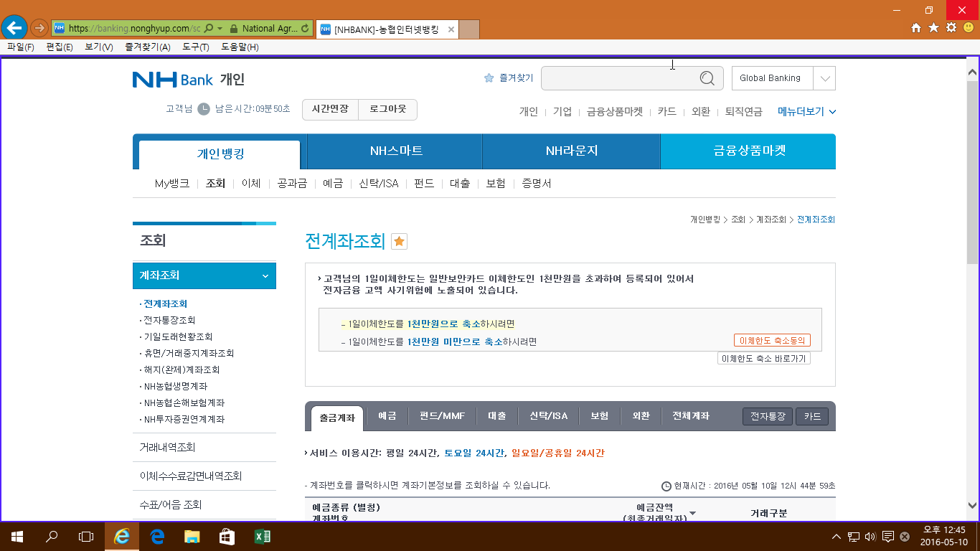Click the 이체한도 축소동의 button
The image size is (980, 551).
(772, 341)
